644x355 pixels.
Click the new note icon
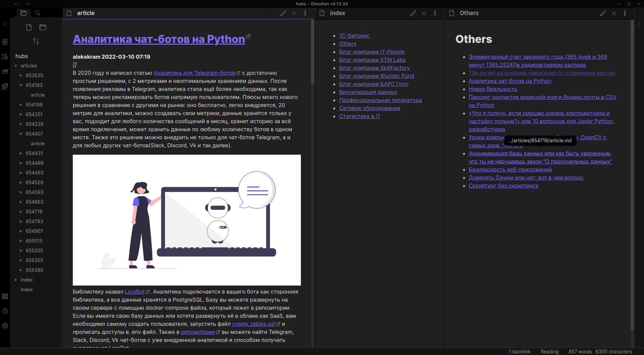[x=29, y=28]
